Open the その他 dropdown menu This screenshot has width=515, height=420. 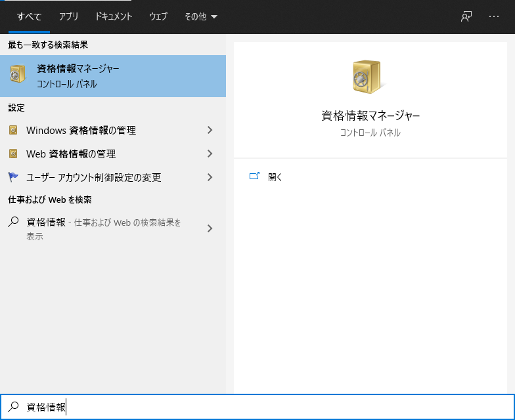pos(201,16)
